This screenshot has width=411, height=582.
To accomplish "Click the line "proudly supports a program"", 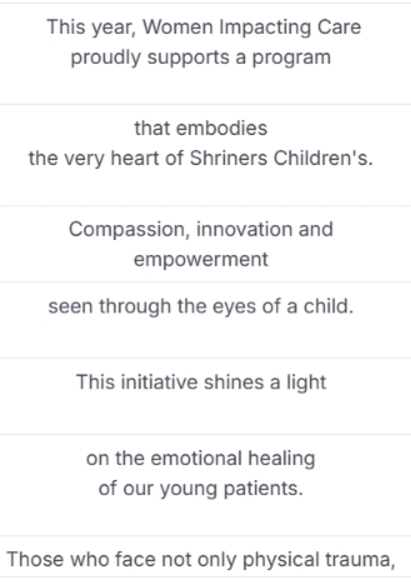I will point(201,58).
